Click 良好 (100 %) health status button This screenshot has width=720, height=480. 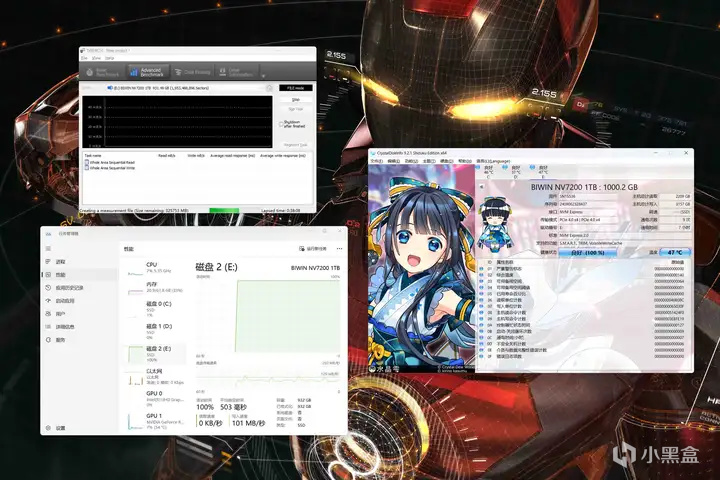tap(587, 253)
